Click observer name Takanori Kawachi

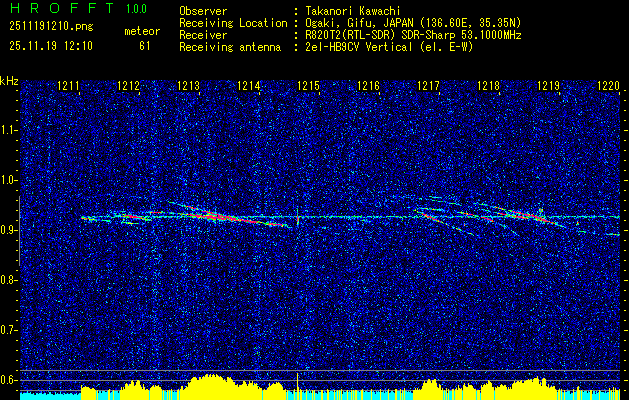tap(353, 11)
